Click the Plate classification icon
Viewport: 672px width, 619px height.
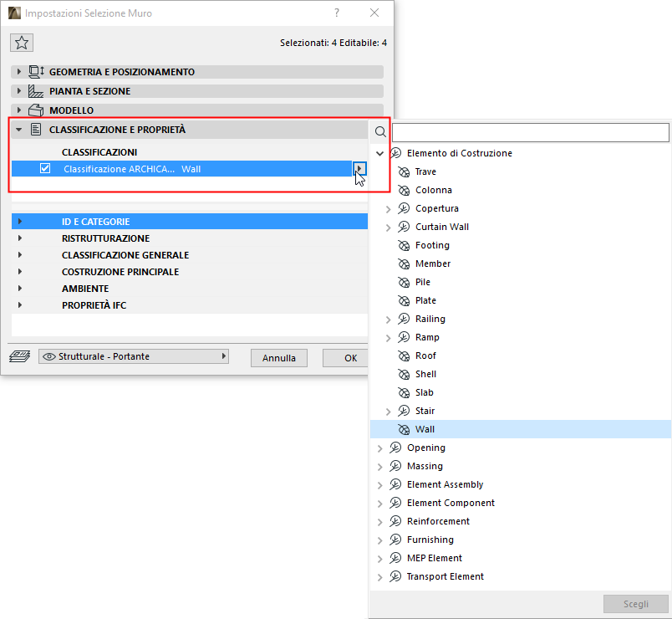click(404, 300)
